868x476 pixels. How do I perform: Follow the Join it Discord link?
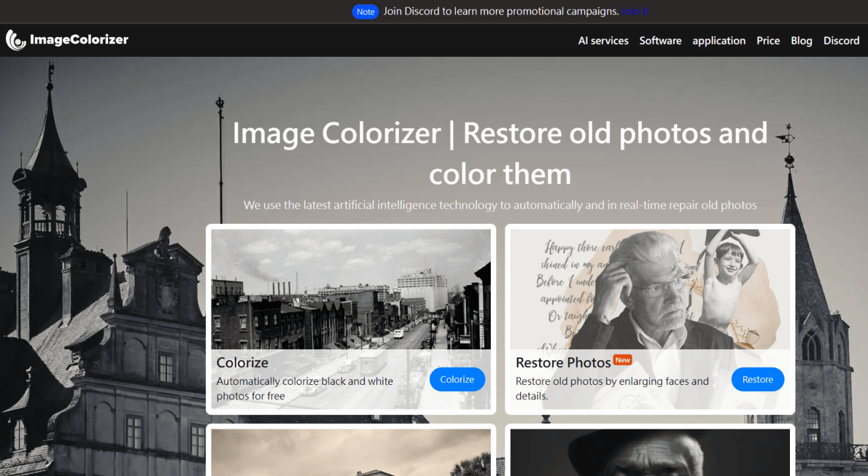click(x=635, y=12)
